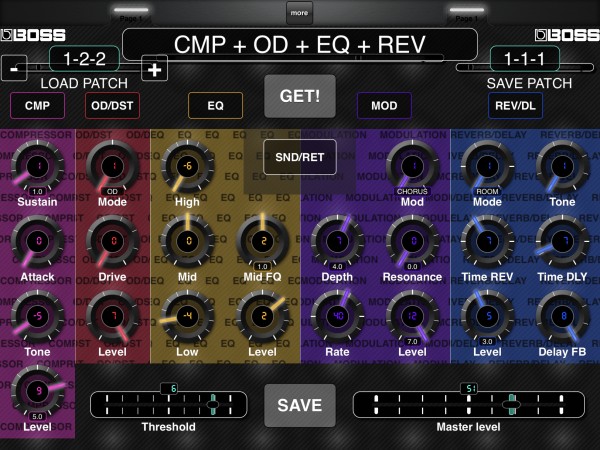600x450 pixels.
Task: Click the Delay FB knob
Action: coord(562,316)
